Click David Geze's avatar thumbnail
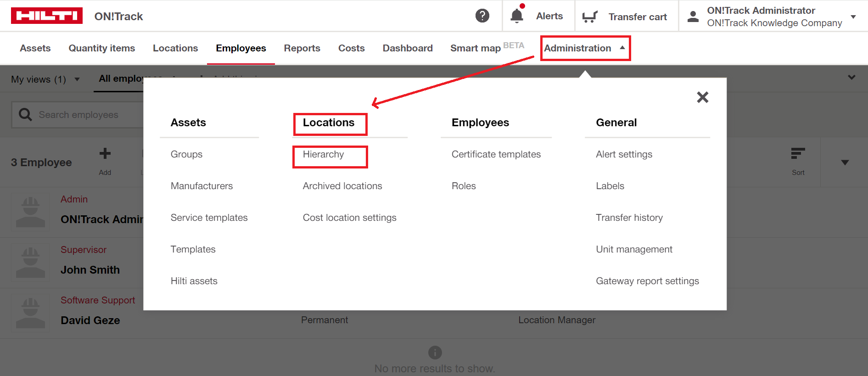 (x=30, y=313)
